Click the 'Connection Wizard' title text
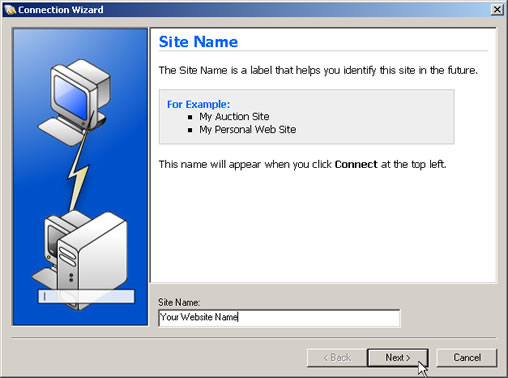Viewport: 508px width, 378px height. pos(61,10)
